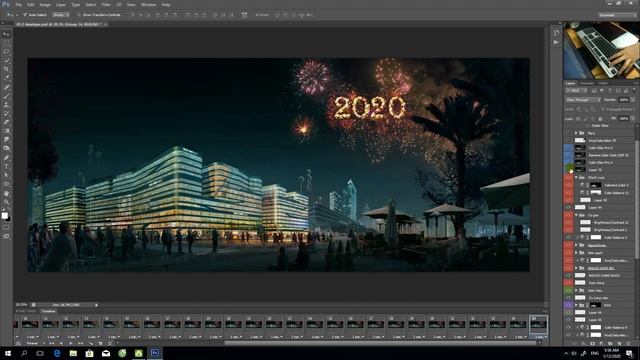
Task: Click the timeline horizontal scrollbar
Action: pos(380,343)
